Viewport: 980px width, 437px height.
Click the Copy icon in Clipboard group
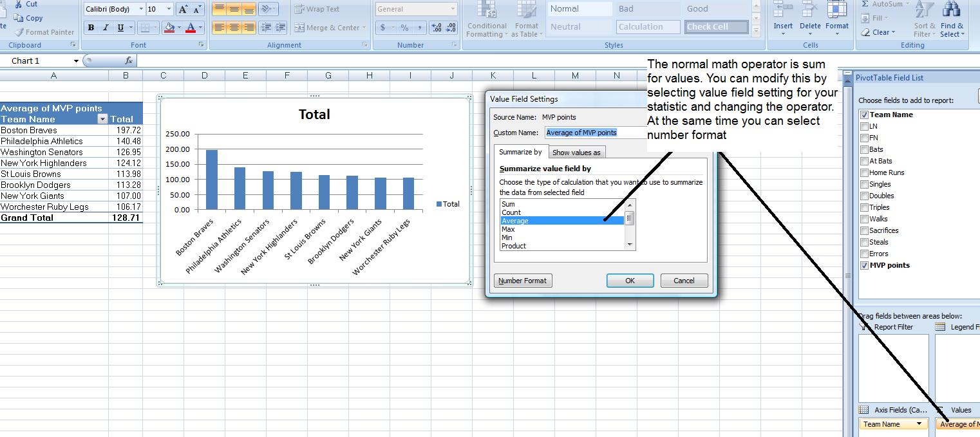tap(18, 18)
